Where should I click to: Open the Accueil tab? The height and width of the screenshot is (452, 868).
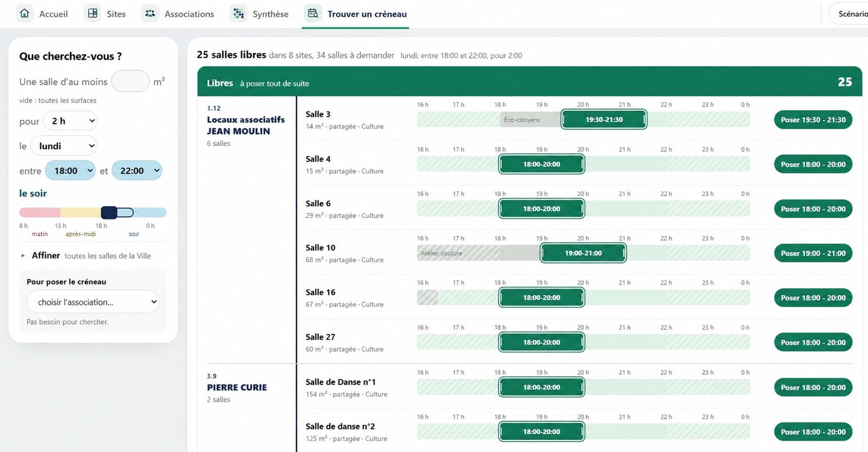42,14
